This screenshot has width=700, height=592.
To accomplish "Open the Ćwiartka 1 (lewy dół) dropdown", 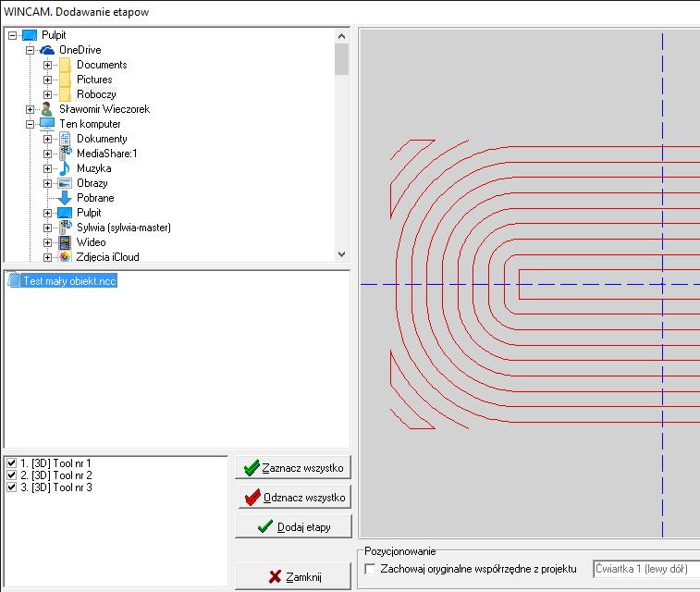I will (646, 569).
